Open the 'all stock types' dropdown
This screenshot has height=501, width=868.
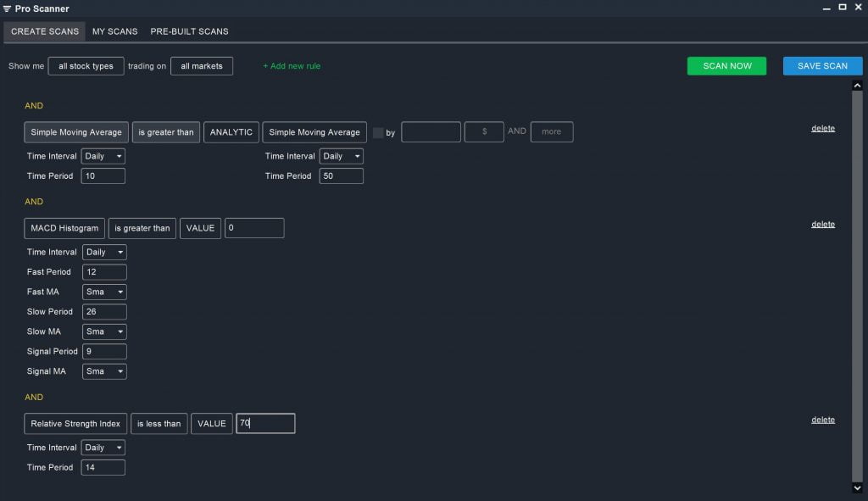[x=86, y=65]
